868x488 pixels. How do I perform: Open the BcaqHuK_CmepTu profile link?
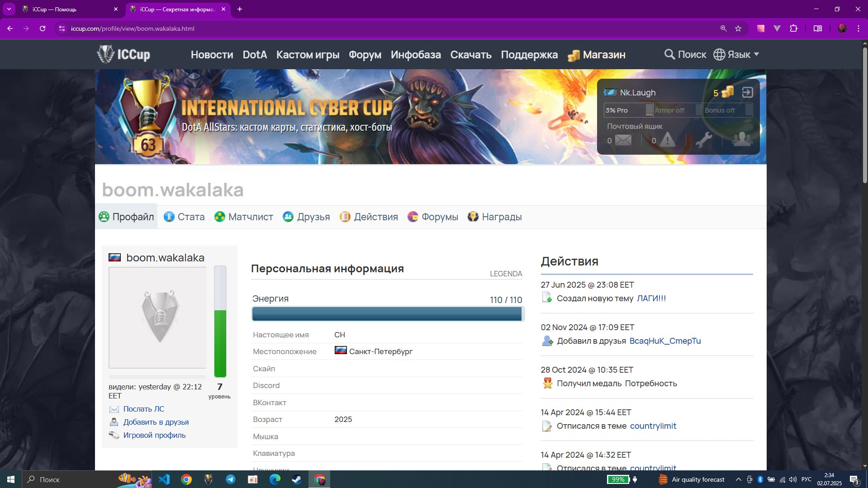(665, 341)
